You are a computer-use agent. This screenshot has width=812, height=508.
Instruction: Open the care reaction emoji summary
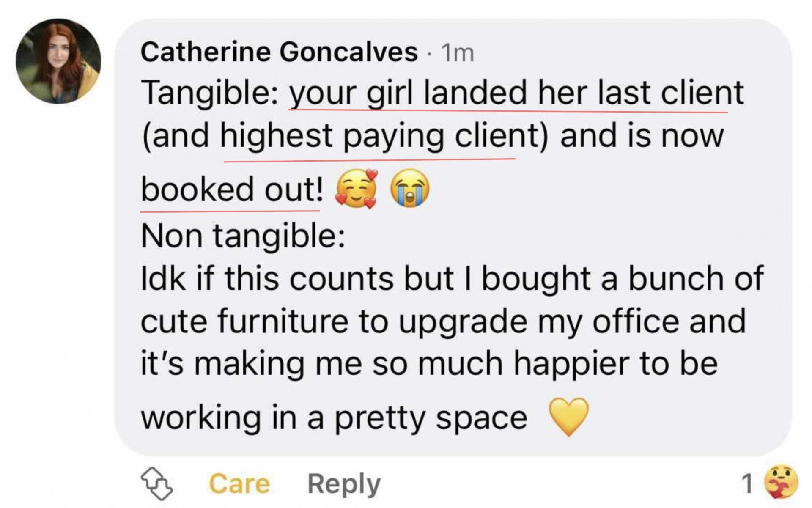click(782, 483)
